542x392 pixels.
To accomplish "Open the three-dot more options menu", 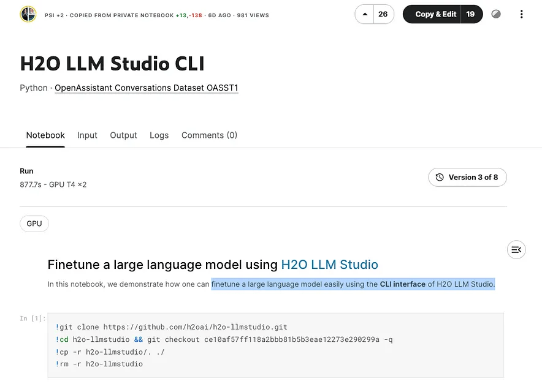I will tap(522, 13).
